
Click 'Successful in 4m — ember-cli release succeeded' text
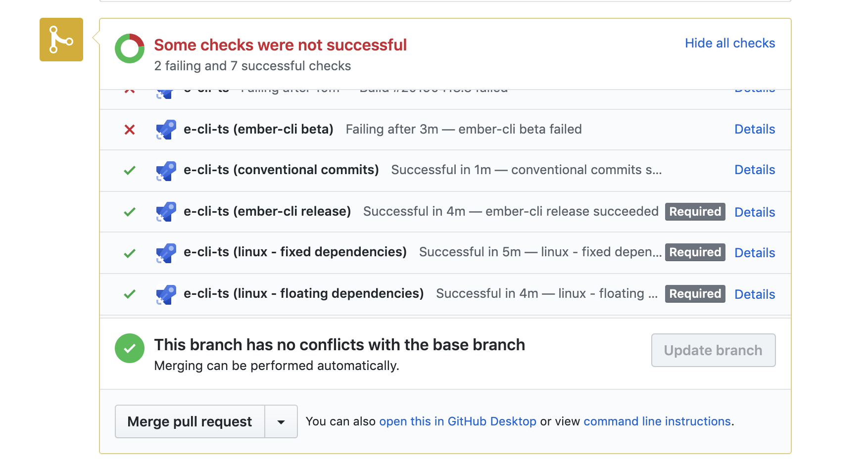click(511, 211)
